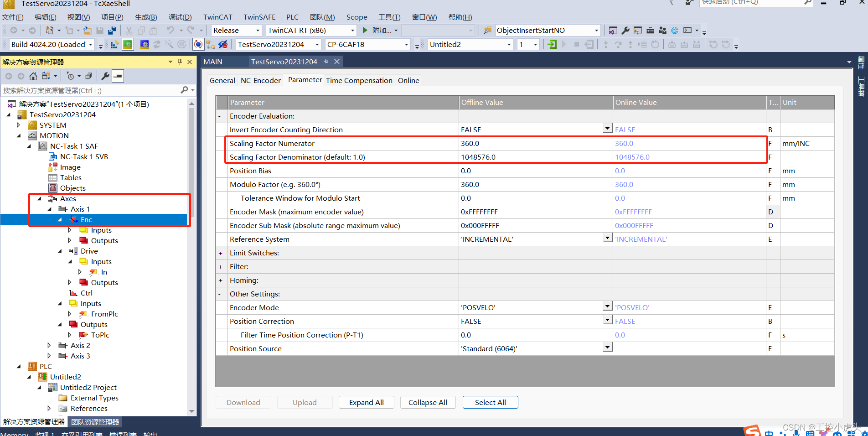Click the Collapse All button

pos(428,402)
